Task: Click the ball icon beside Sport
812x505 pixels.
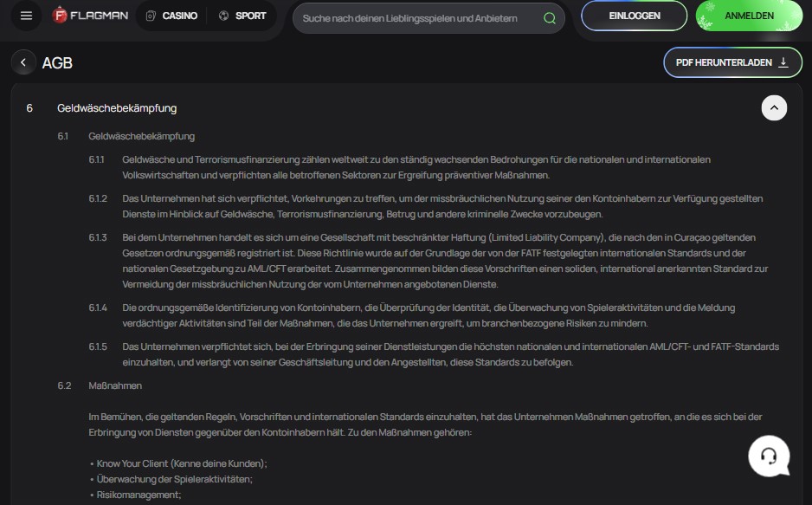Action: (224, 16)
